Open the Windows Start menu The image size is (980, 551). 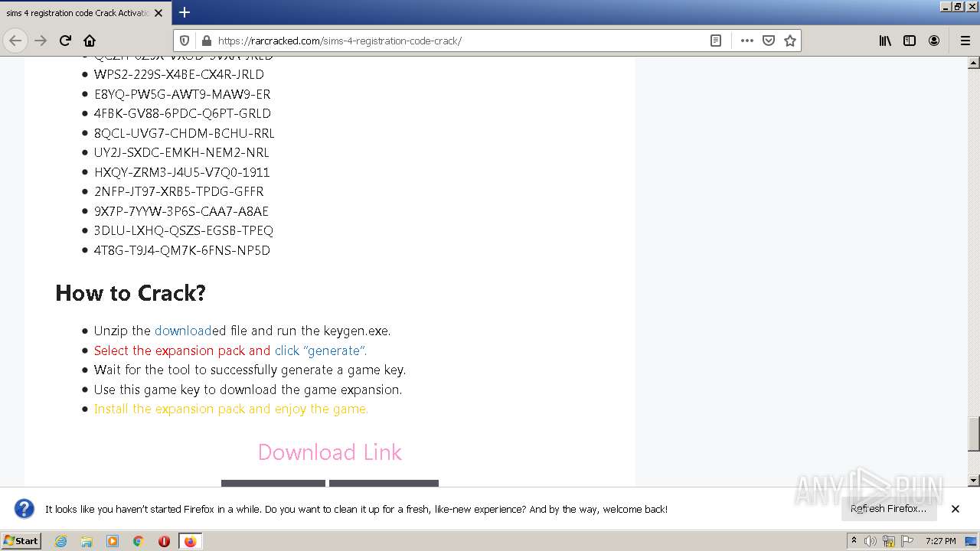coord(21,541)
